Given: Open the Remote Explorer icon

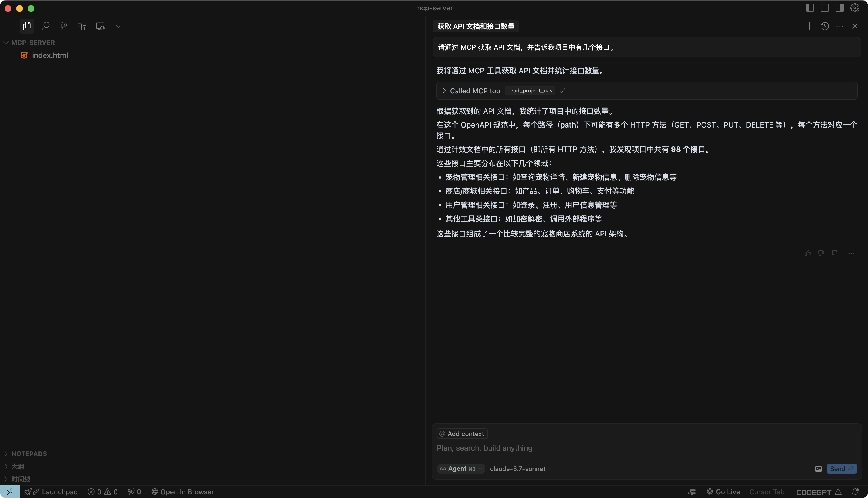Looking at the screenshot, I should [x=100, y=26].
